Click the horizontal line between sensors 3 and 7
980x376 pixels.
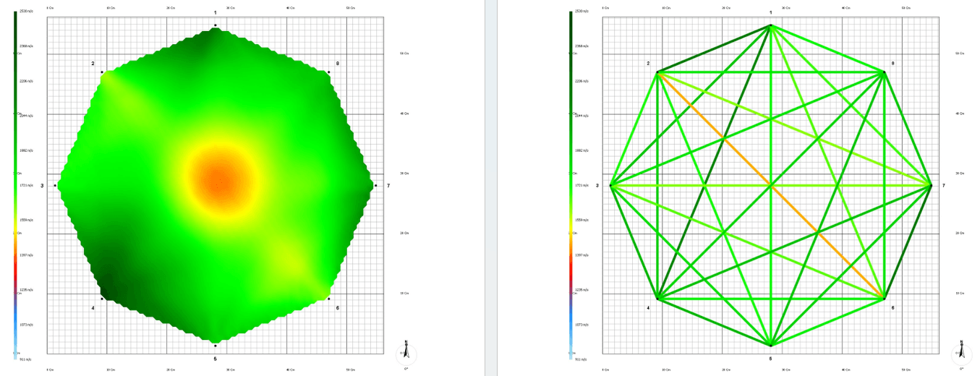pyautogui.click(x=687, y=186)
